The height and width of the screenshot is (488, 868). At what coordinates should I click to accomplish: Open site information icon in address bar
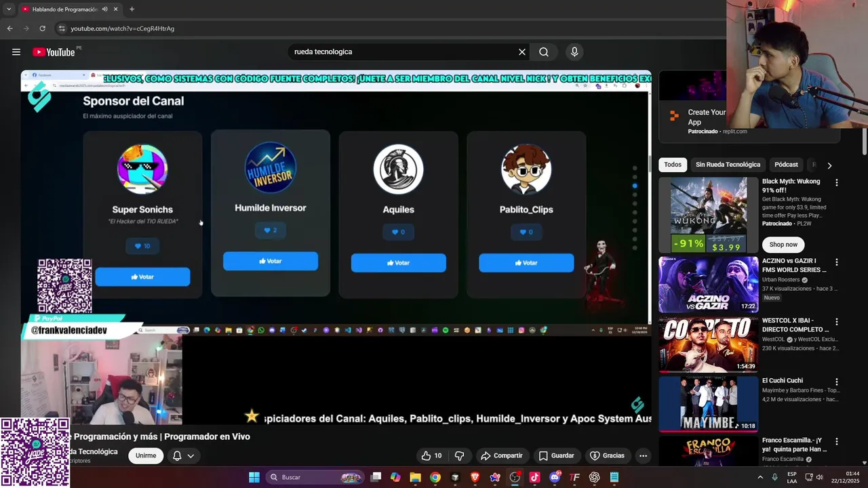(61, 28)
